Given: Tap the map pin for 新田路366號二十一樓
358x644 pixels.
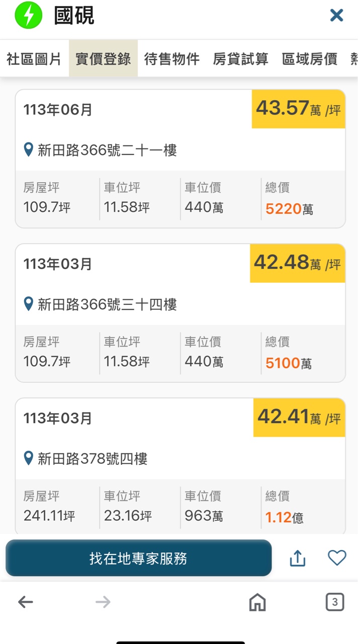Looking at the screenshot, I should [29, 149].
